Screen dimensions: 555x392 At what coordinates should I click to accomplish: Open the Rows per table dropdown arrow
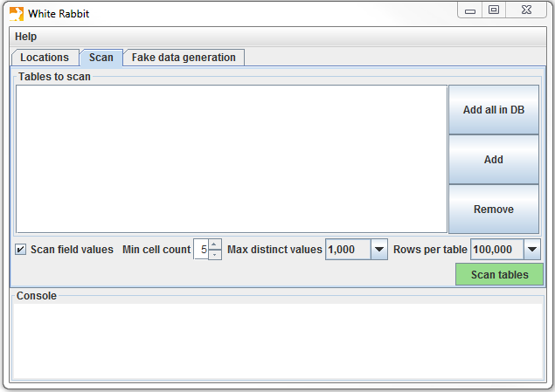point(532,250)
